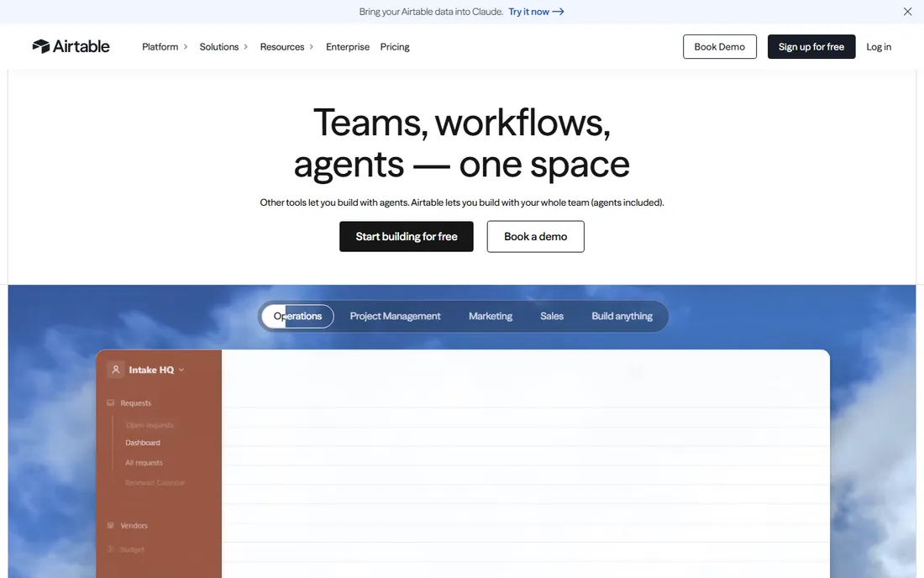Image resolution: width=924 pixels, height=578 pixels.
Task: Click the Intake HQ person icon
Action: click(x=116, y=370)
